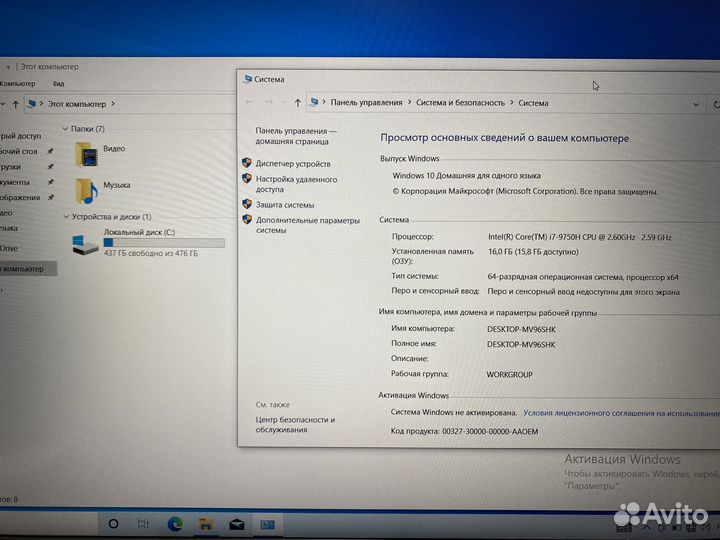Click shield icon beside System protection
The image size is (720, 540).
click(247, 204)
